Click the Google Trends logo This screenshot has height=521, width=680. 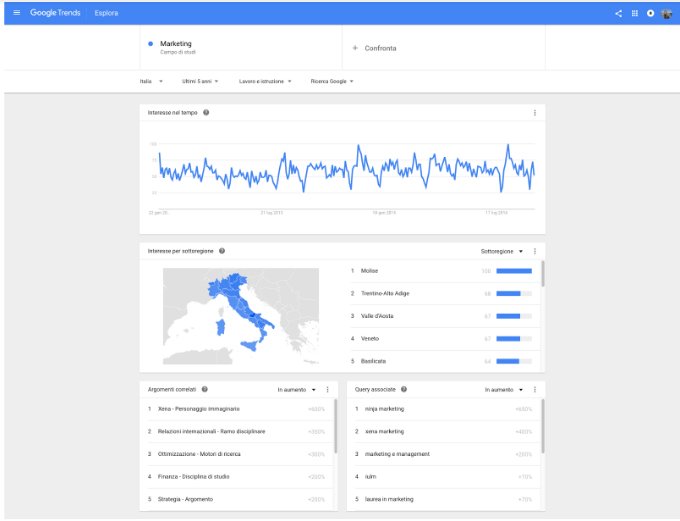(55, 13)
